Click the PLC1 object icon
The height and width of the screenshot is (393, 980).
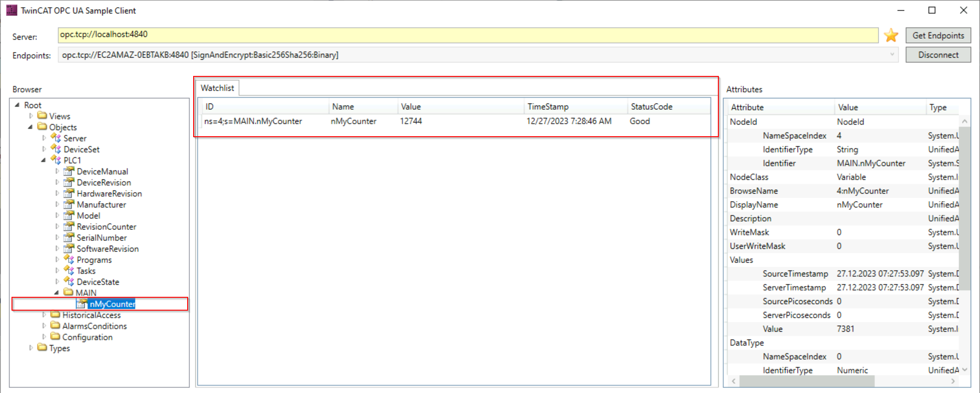(x=56, y=159)
